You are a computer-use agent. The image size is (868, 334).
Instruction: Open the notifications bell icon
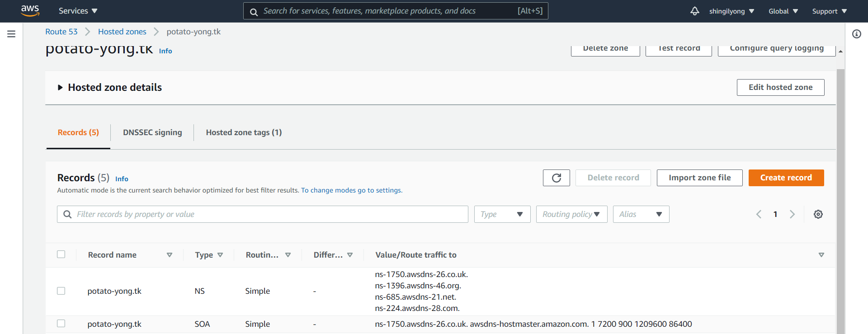tap(694, 11)
